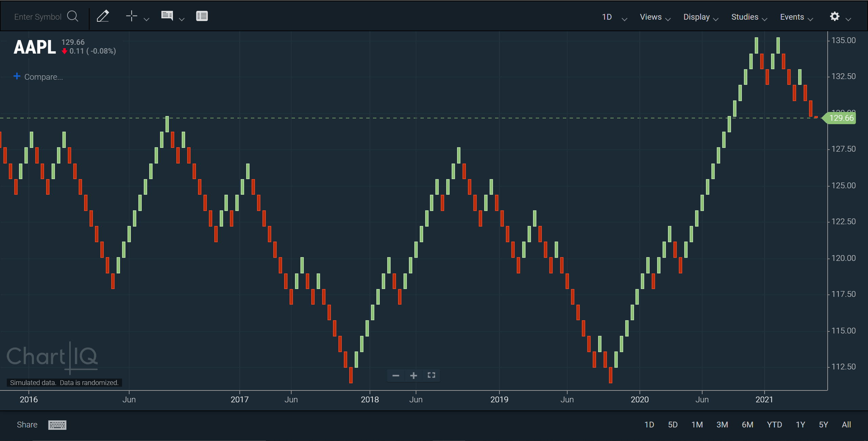Expand the crosshair options arrow
The image size is (868, 441).
coord(146,19)
